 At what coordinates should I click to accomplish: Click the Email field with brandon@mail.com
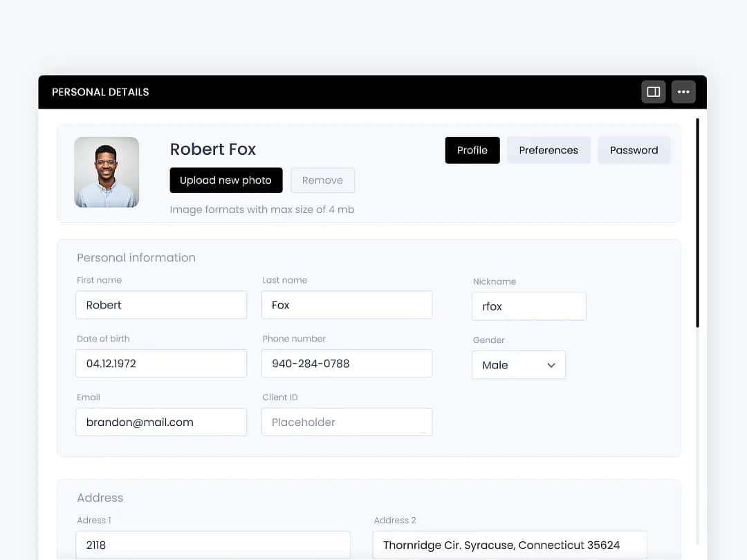[161, 422]
